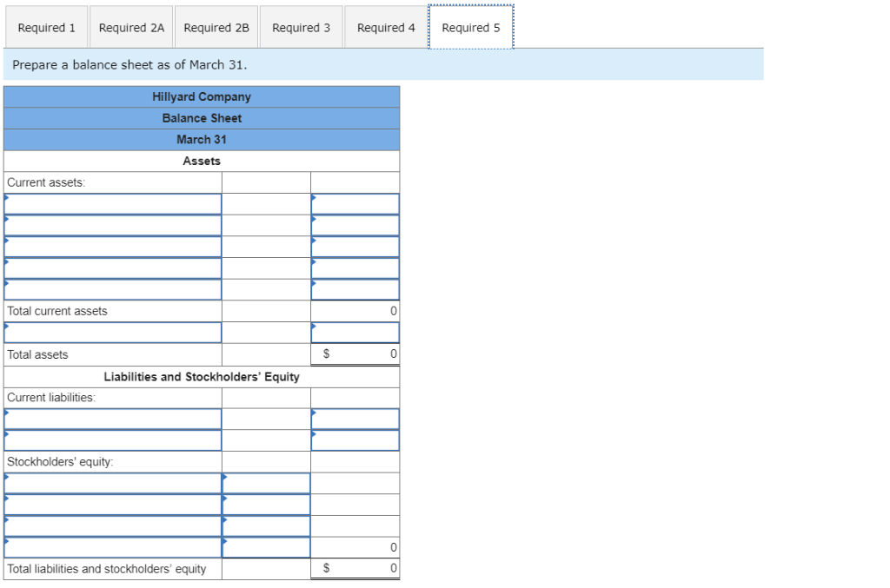Click the amount field for the first current asset
Image resolution: width=890 pixels, height=588 pixels.
click(x=355, y=203)
